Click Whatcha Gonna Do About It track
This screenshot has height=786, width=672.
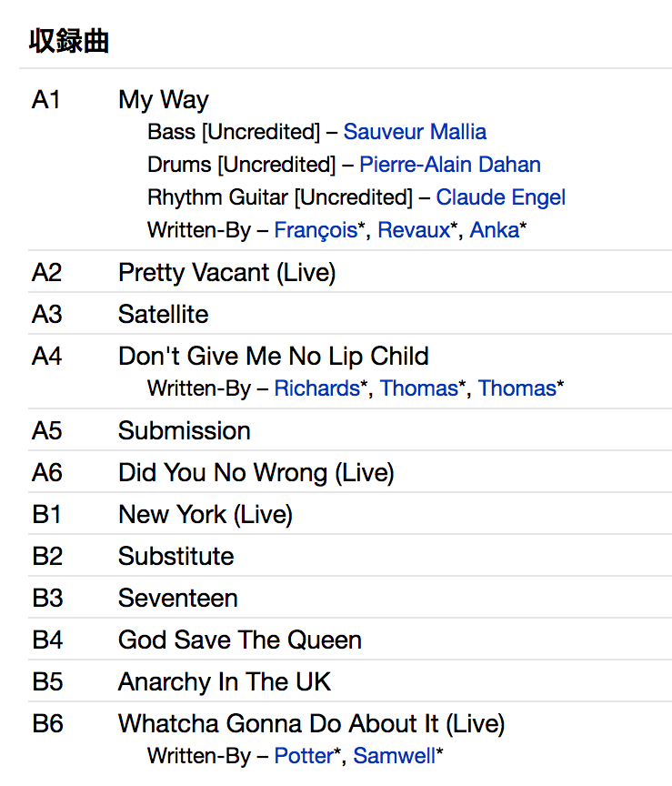311,723
